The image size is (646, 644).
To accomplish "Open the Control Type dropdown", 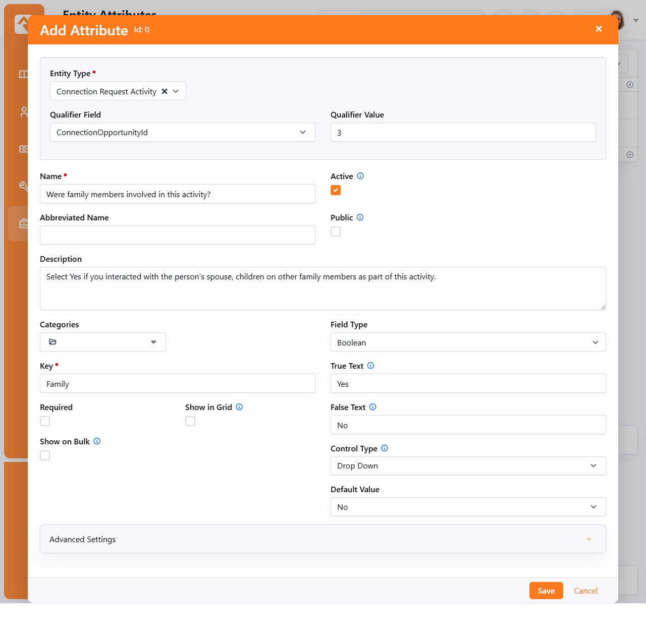I will coord(468,466).
